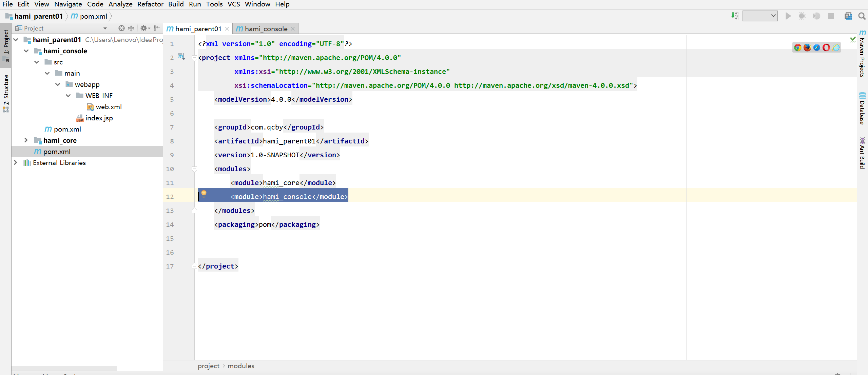868x375 pixels.
Task: Collapse the modules tag fold marker
Action: pos(194,169)
